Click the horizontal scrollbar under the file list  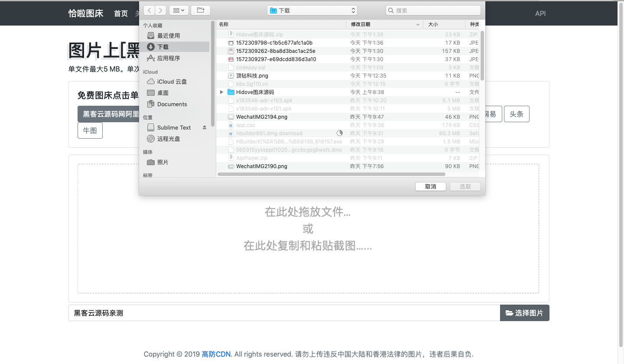pos(331,174)
